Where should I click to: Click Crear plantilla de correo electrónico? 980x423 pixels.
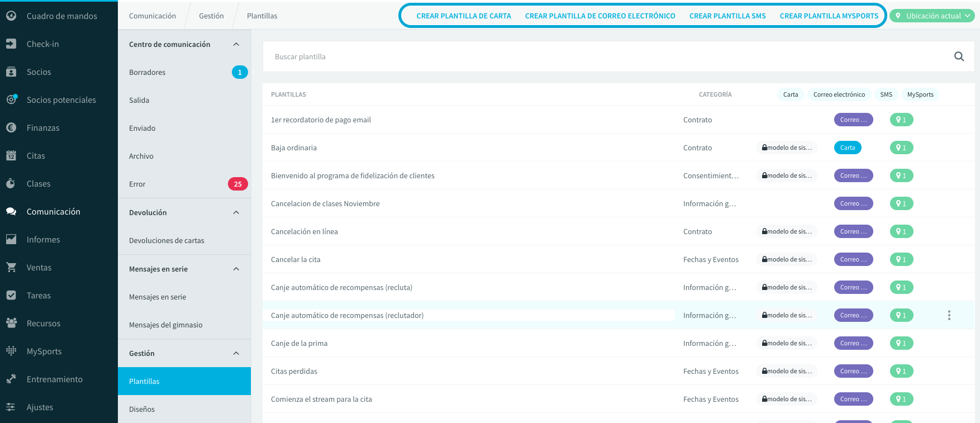600,16
